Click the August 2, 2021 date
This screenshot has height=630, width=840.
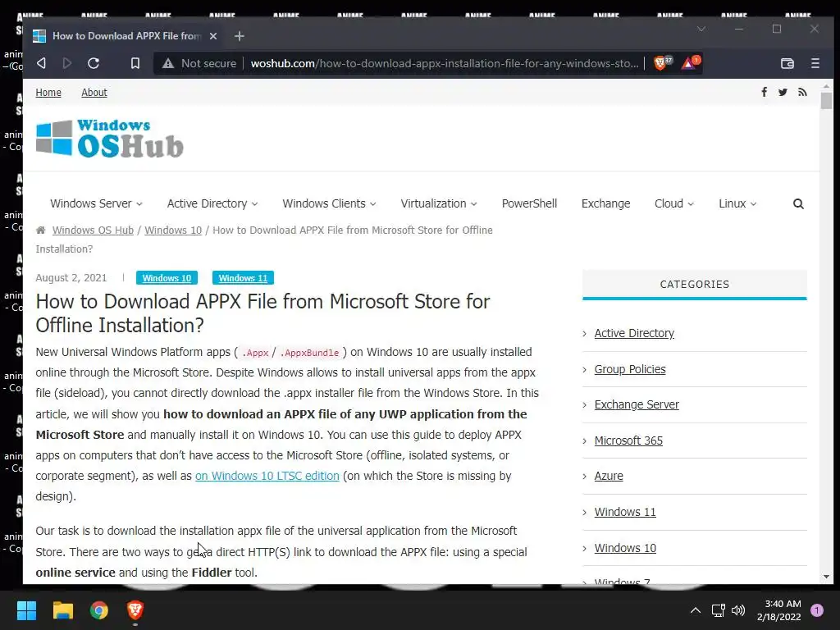click(71, 278)
